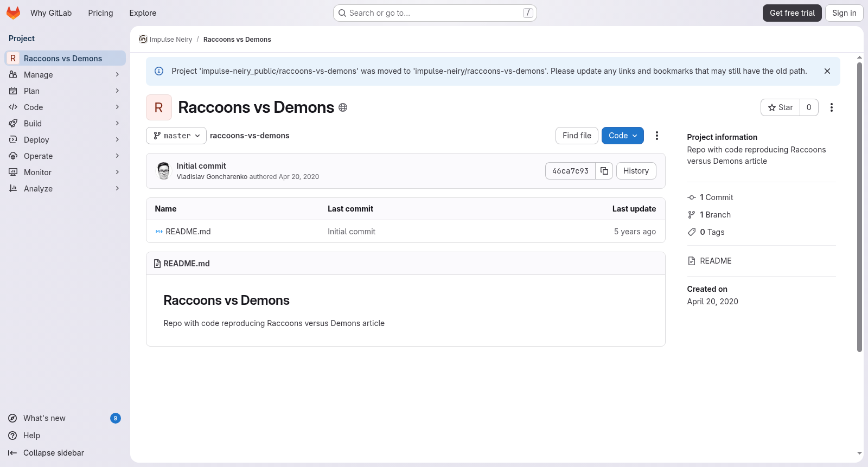
Task: Click the Operate icon in sidebar
Action: click(13, 156)
